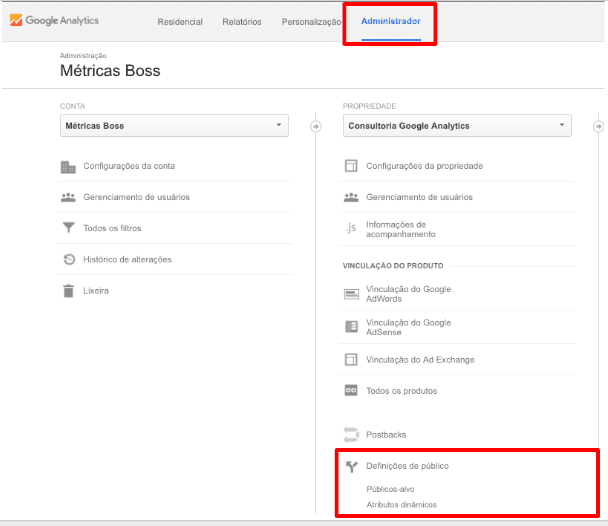Click the fork icon for Definições de público
This screenshot has width=608, height=526.
(x=352, y=467)
